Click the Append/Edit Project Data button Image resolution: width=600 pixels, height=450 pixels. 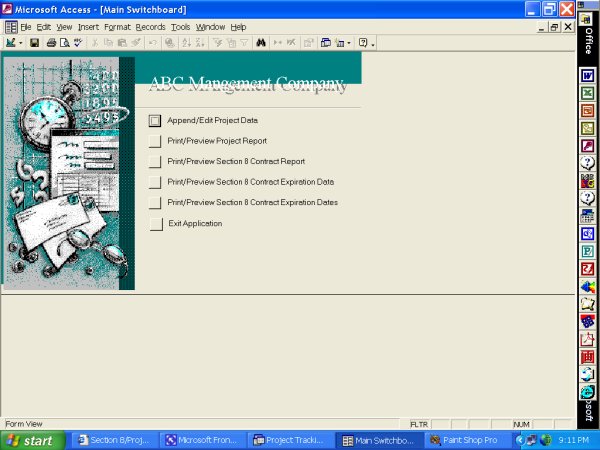click(x=154, y=121)
